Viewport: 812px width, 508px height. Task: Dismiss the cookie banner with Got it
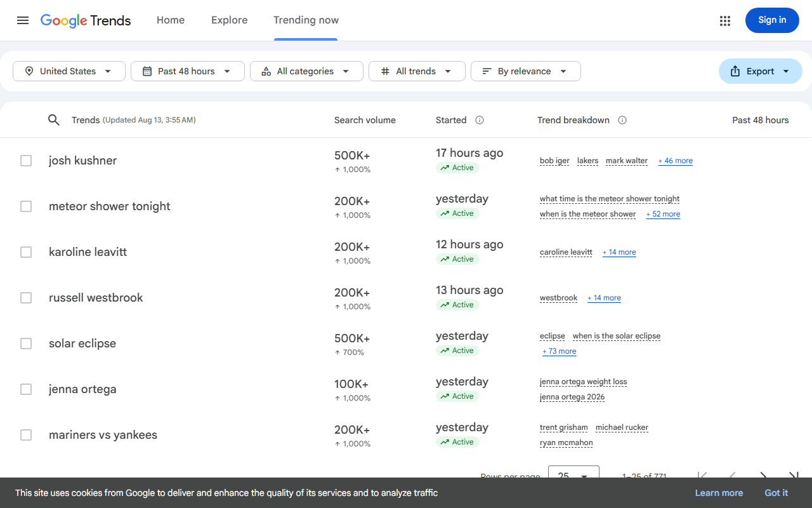click(x=776, y=493)
